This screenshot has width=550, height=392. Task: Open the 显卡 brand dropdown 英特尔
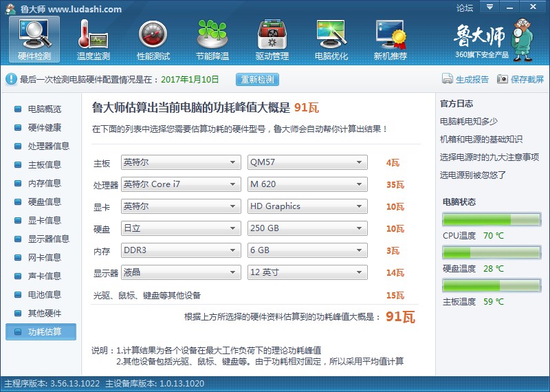click(181, 206)
